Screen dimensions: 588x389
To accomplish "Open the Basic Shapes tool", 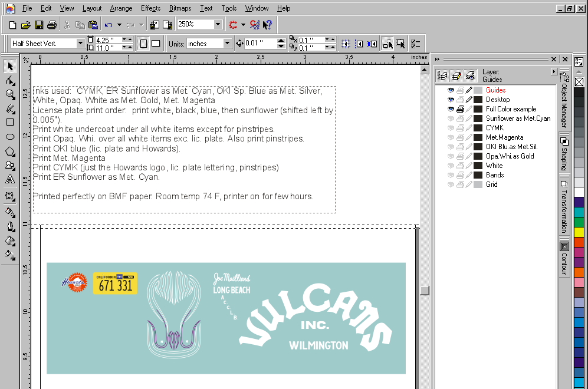I will click(x=10, y=166).
